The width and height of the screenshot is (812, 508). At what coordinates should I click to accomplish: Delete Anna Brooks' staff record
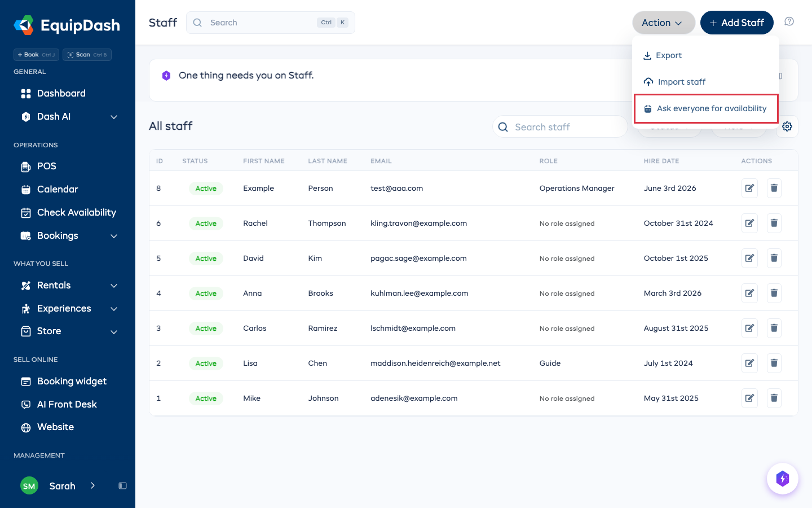(774, 293)
